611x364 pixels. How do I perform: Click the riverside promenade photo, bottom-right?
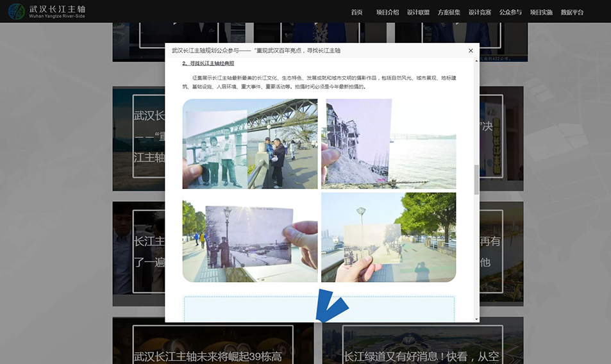(x=389, y=238)
